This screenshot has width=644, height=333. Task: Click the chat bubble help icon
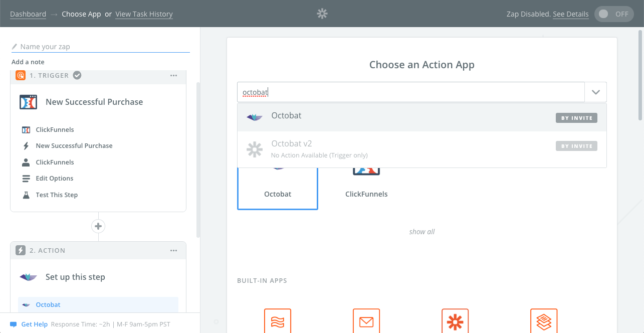pos(14,324)
